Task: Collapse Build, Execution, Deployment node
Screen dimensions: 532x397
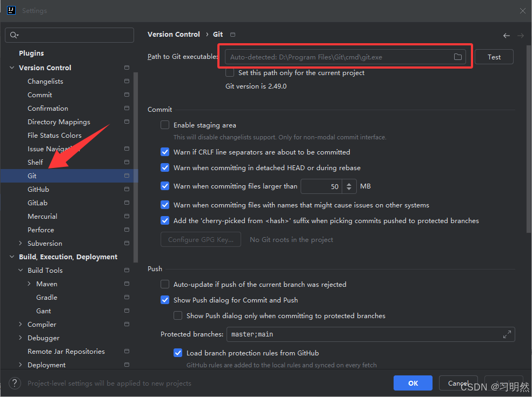Action: tap(12, 257)
